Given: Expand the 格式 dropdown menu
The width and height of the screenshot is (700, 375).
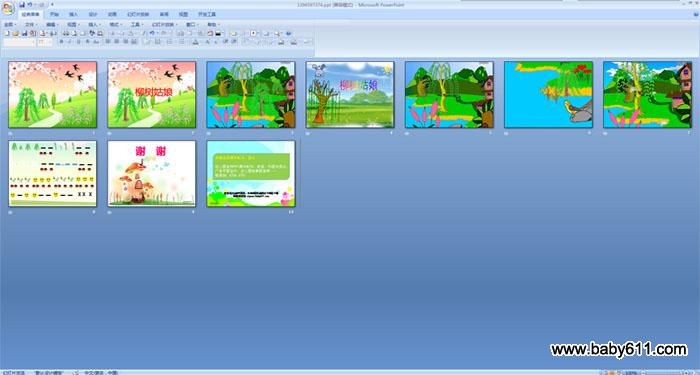Looking at the screenshot, I should coord(116,25).
